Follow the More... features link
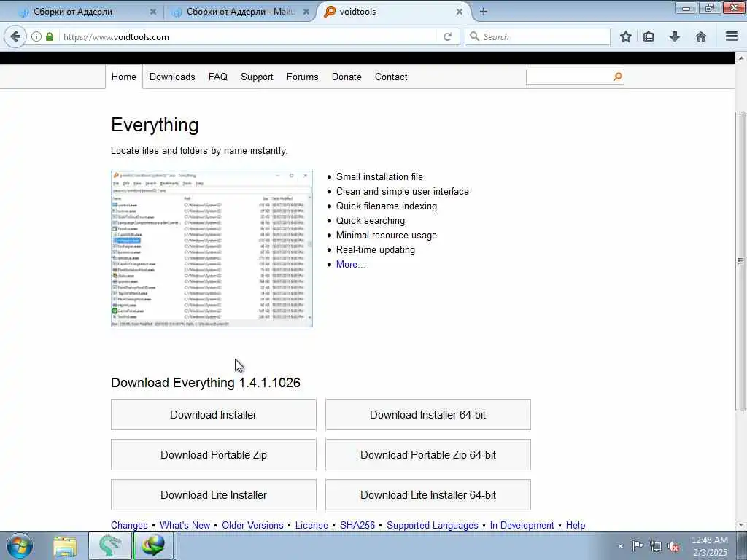 tap(351, 264)
